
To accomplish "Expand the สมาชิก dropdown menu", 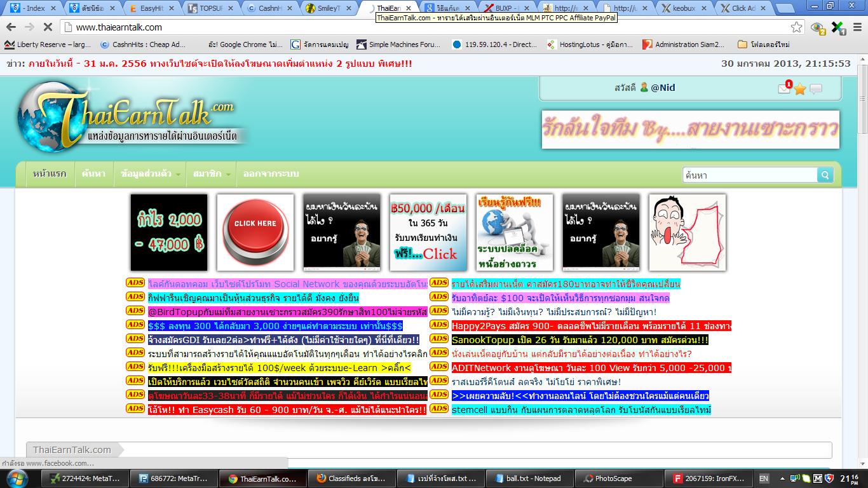I will [211, 173].
